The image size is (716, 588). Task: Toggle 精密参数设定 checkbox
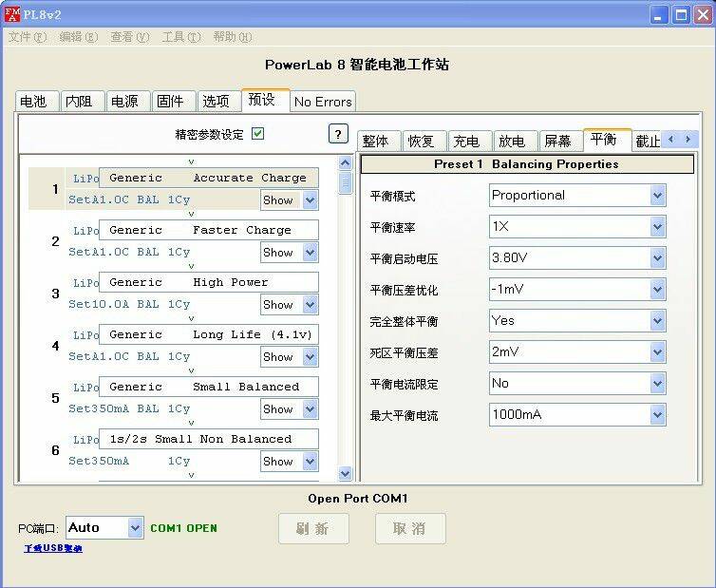(x=258, y=133)
